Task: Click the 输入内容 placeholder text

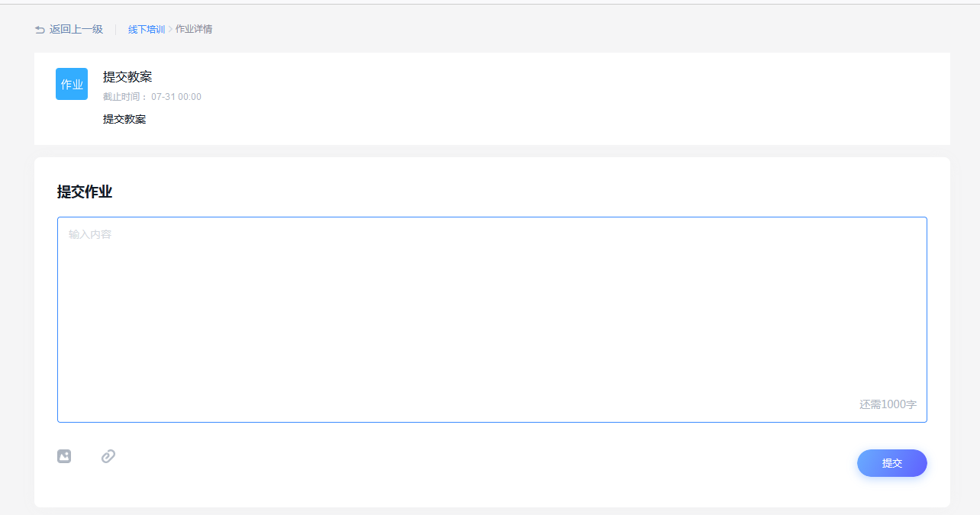Action: pyautogui.click(x=90, y=234)
